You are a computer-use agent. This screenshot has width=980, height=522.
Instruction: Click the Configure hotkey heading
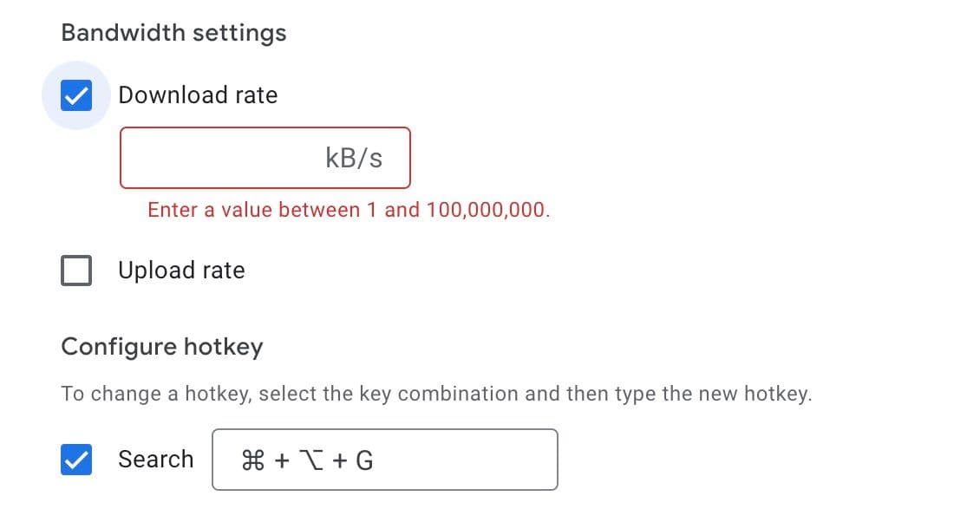[x=162, y=348]
